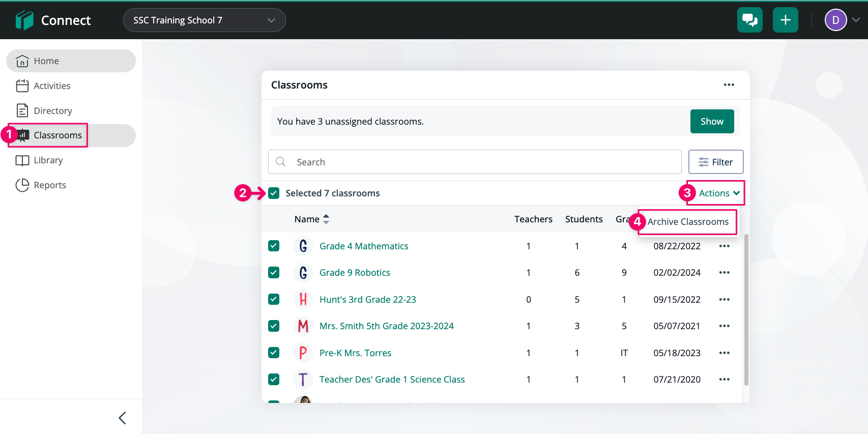Expand account menu chevron beside avatar
The height and width of the screenshot is (434, 868).
click(x=856, y=20)
